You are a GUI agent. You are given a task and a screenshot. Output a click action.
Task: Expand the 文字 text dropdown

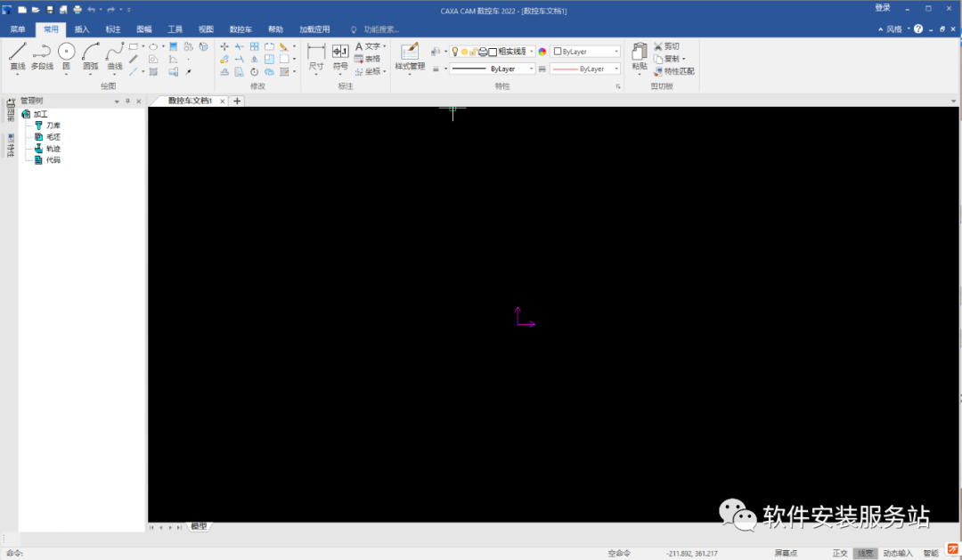click(385, 46)
